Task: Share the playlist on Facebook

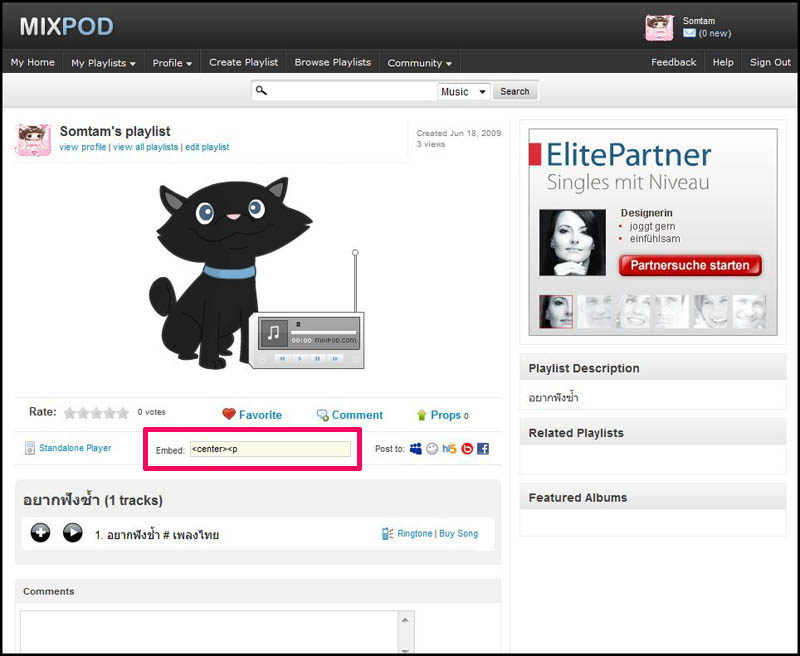Action: click(x=483, y=448)
